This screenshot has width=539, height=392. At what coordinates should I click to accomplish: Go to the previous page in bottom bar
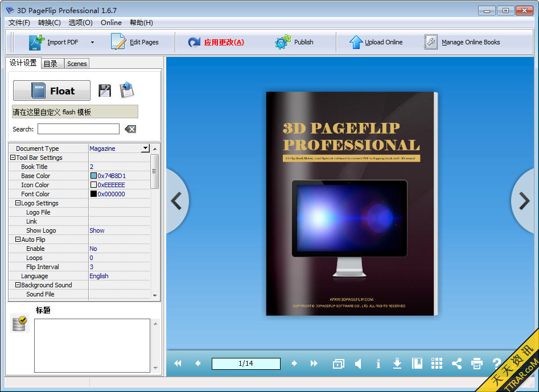click(x=198, y=364)
